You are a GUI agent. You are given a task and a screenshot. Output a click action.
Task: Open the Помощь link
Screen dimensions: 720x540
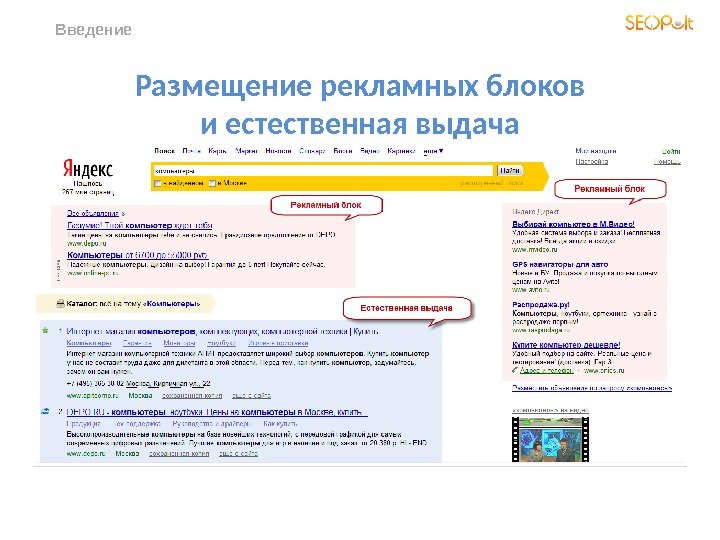[667, 162]
